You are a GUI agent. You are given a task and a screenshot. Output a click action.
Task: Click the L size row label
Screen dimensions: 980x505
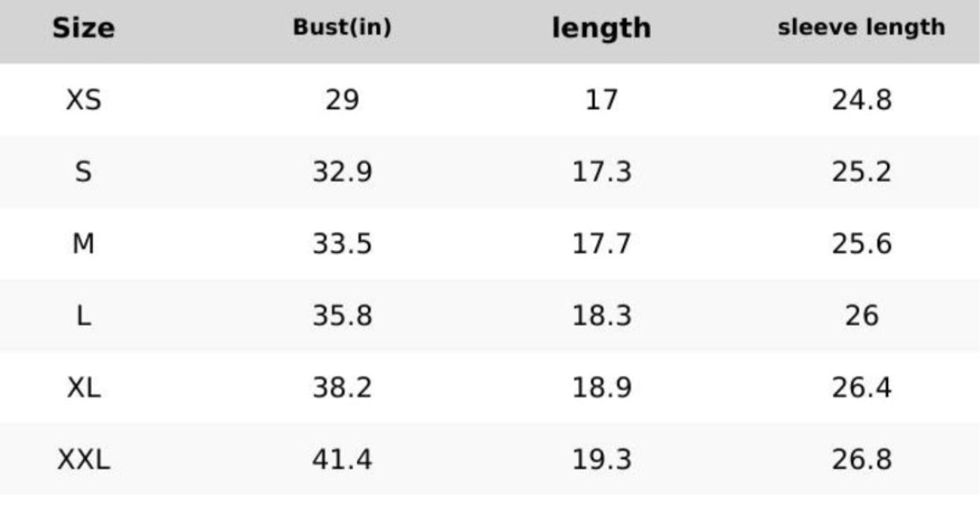[x=83, y=316]
